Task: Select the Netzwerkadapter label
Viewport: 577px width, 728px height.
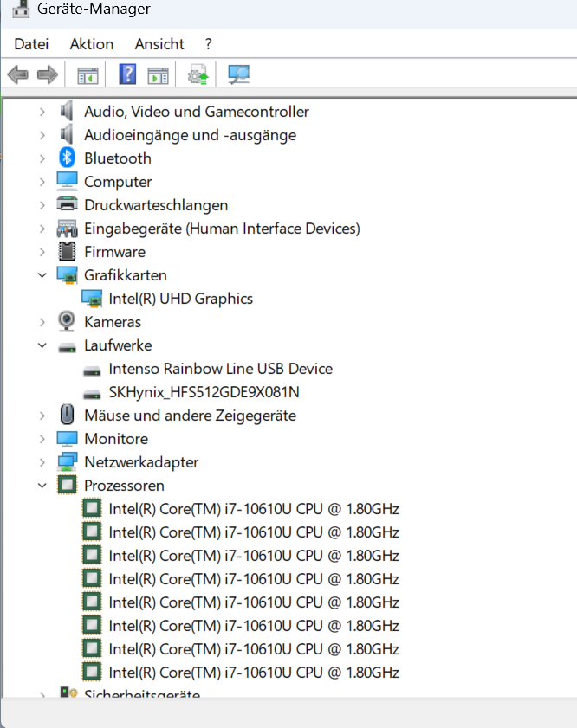Action: click(x=141, y=462)
